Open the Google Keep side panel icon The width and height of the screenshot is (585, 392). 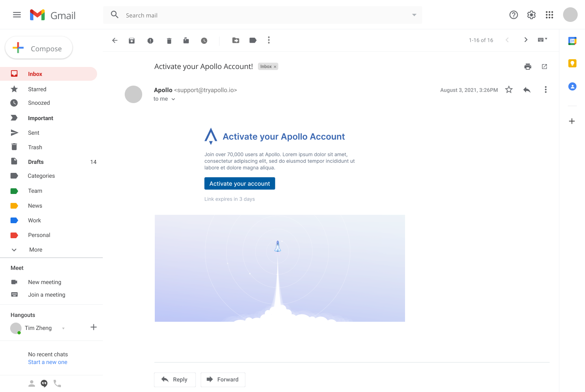point(572,63)
